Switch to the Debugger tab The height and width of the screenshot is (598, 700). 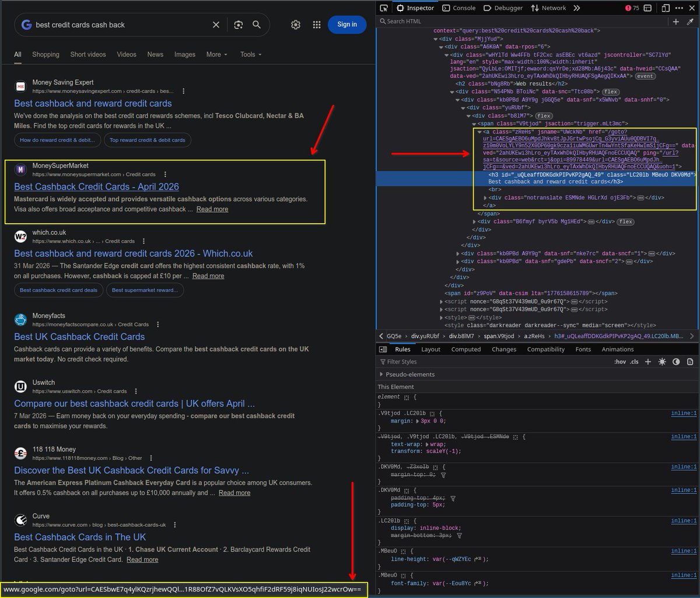[503, 8]
